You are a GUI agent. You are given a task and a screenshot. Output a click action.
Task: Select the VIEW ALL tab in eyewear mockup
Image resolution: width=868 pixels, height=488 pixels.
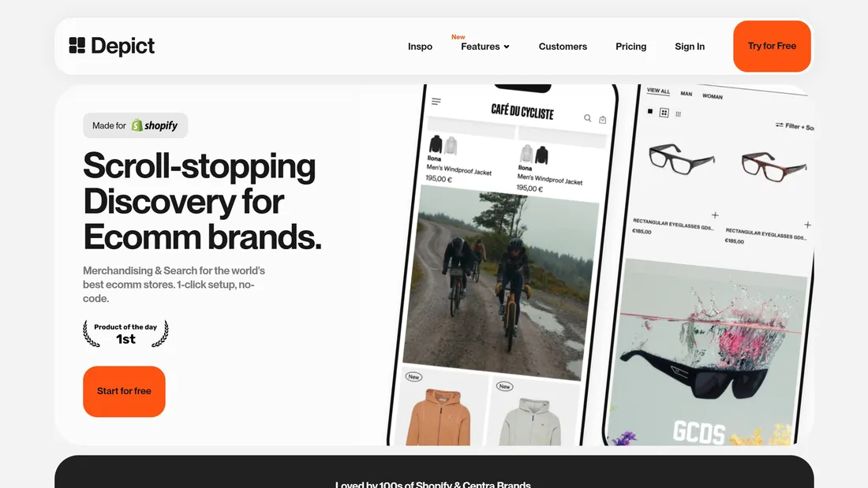point(658,91)
